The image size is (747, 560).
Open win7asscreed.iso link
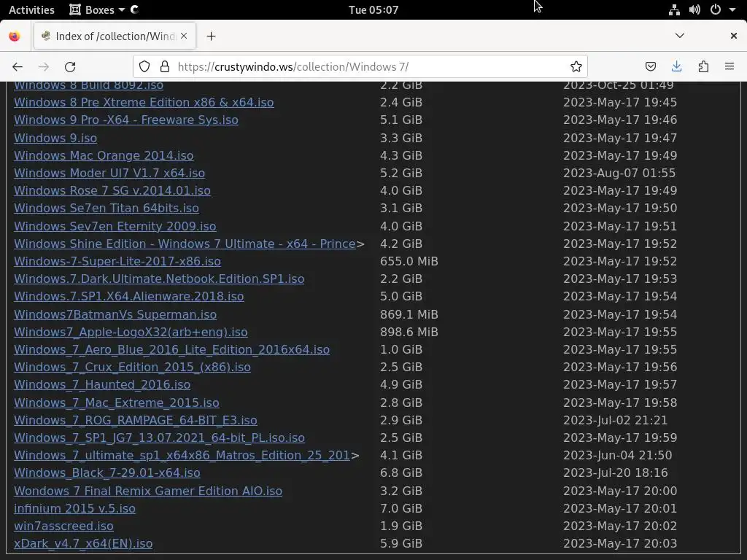click(x=64, y=526)
